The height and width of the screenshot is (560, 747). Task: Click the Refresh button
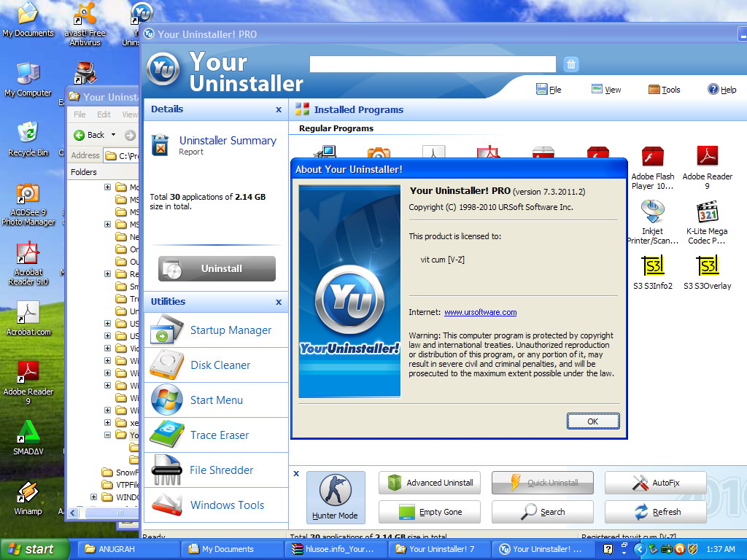(x=656, y=512)
